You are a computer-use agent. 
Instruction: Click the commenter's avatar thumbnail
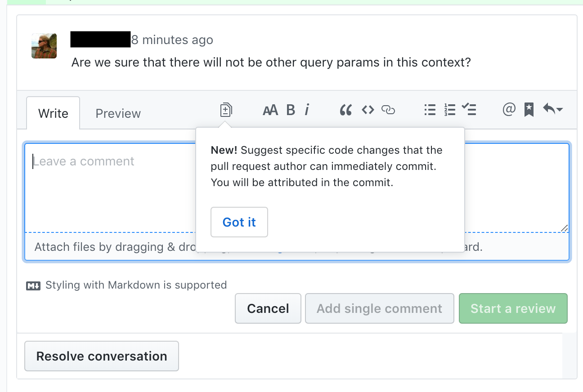coord(44,46)
